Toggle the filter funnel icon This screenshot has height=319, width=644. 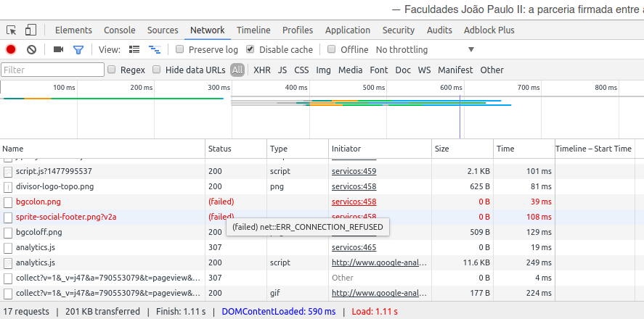coord(78,50)
